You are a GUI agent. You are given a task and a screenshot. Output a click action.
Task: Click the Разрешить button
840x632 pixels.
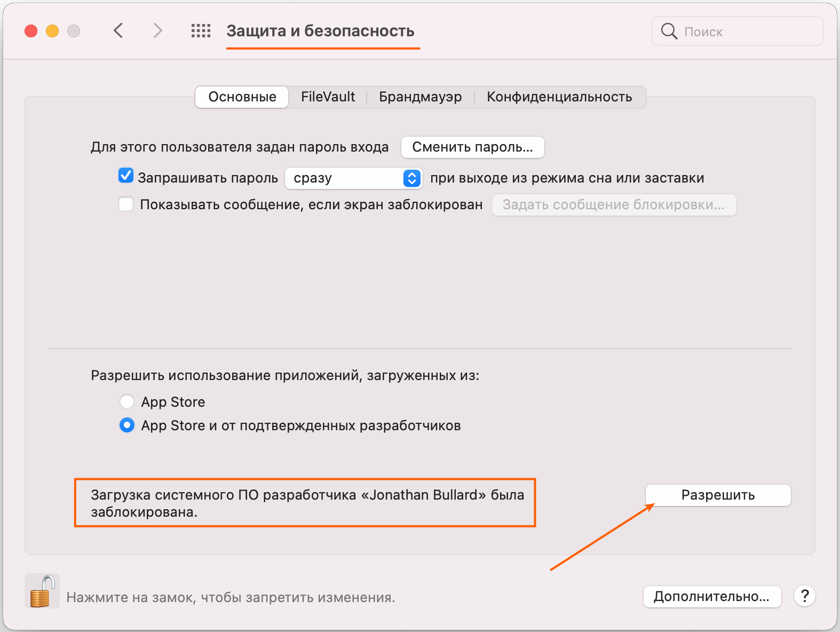click(718, 495)
